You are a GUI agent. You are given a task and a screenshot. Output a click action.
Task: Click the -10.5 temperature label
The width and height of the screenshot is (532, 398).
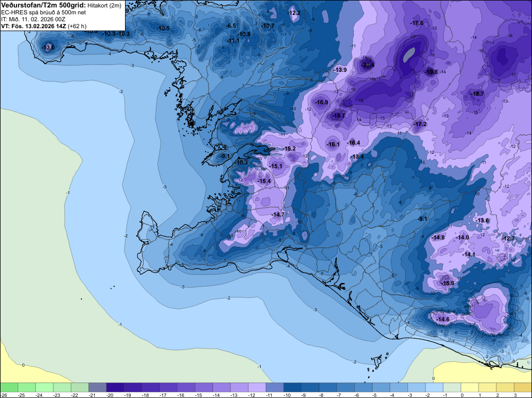163,28
